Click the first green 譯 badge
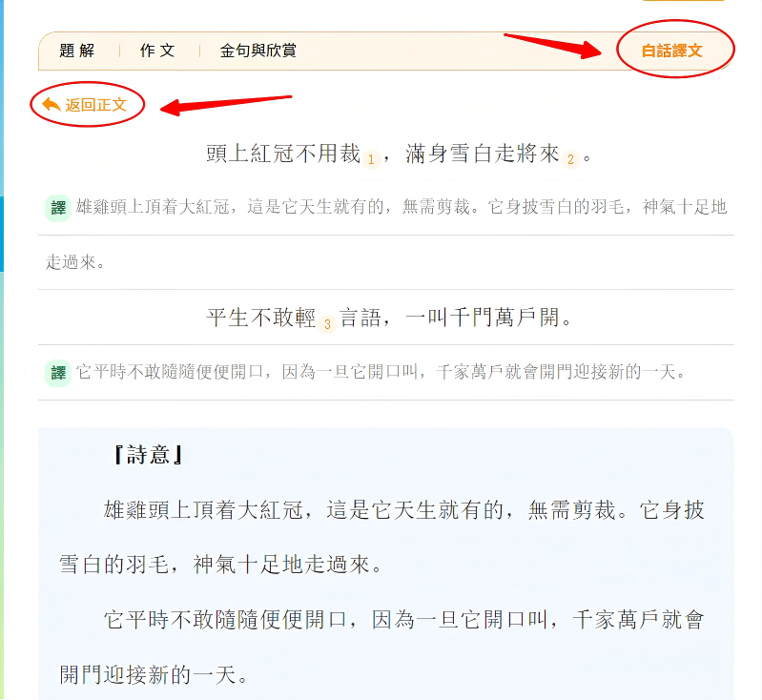The image size is (762, 700). point(58,208)
